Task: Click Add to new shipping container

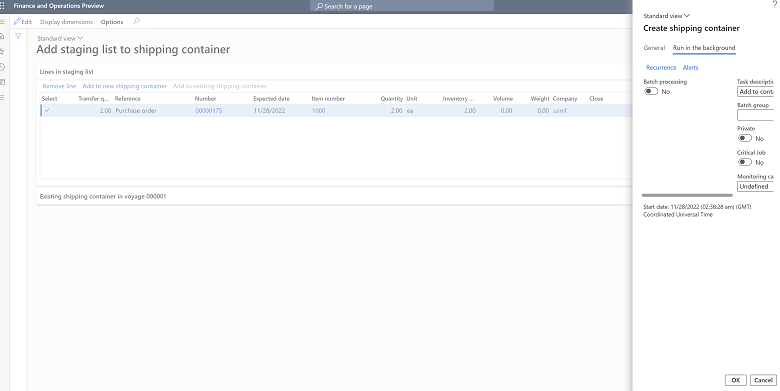Action: 124,86
